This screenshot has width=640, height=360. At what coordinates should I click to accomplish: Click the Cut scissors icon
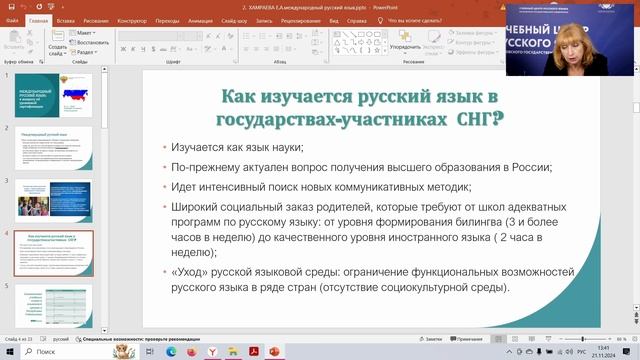click(x=30, y=33)
